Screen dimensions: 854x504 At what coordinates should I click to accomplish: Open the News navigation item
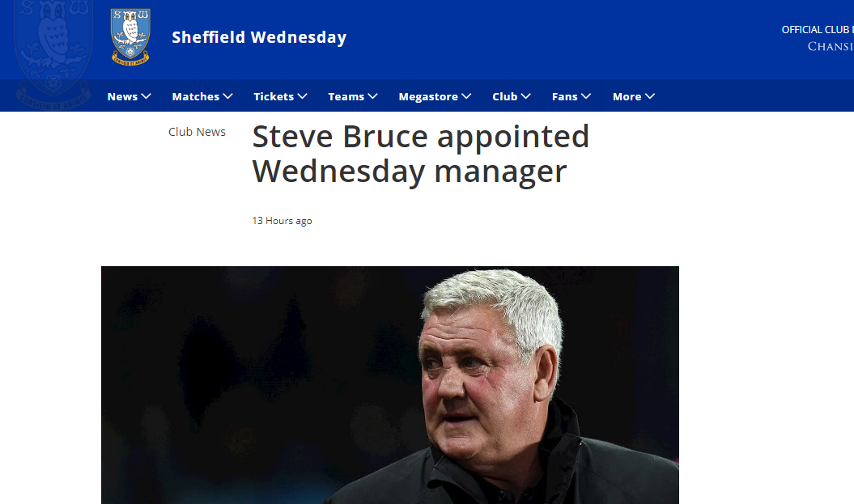pos(122,96)
